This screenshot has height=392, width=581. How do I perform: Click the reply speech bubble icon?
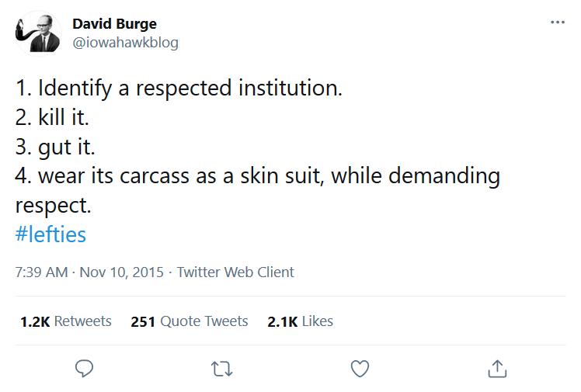point(84,369)
